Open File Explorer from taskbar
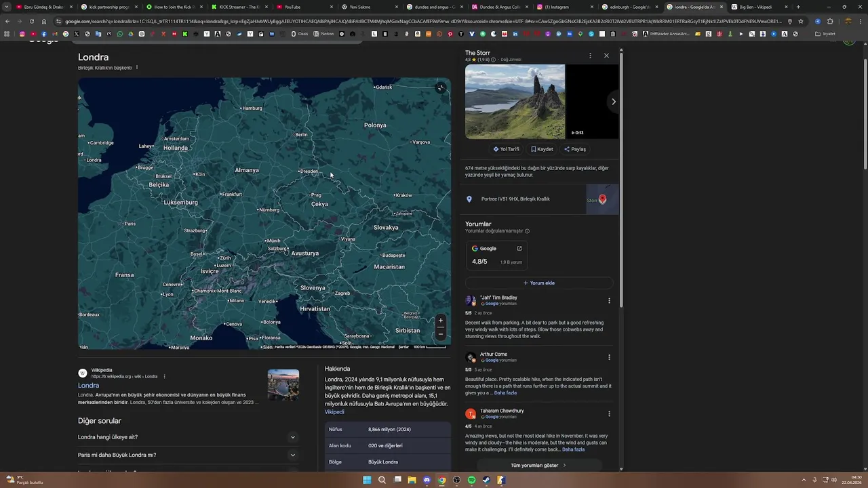 point(412,480)
